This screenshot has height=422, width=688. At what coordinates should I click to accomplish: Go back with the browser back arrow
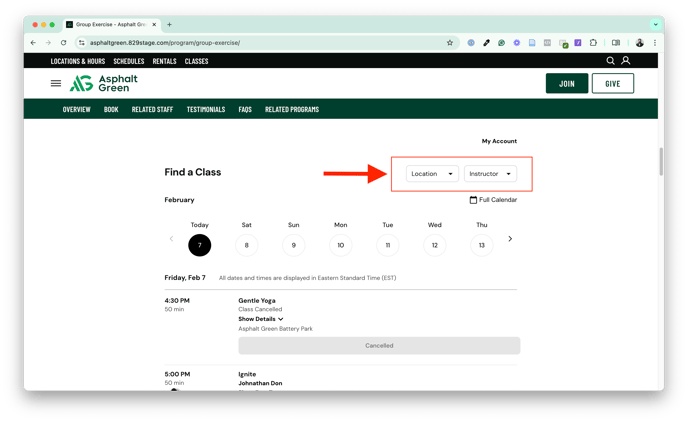(33, 43)
